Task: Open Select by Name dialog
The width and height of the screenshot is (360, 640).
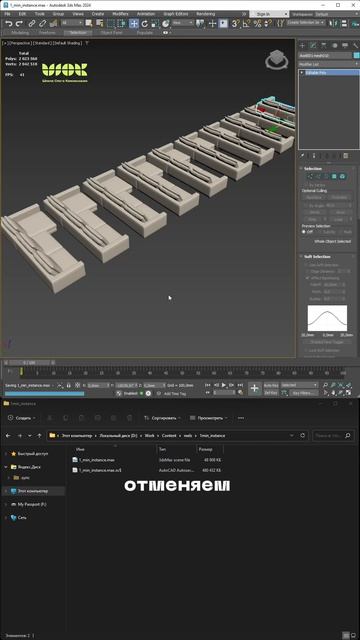Action: (x=99, y=24)
